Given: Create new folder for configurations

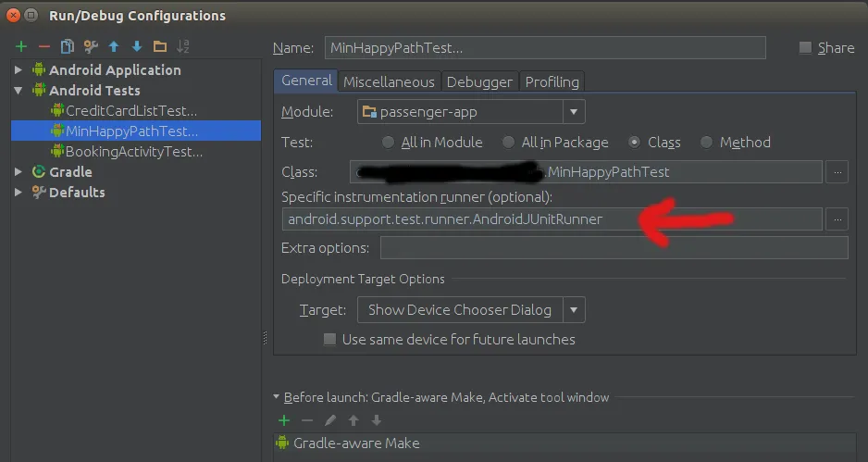Looking at the screenshot, I should pos(160,46).
